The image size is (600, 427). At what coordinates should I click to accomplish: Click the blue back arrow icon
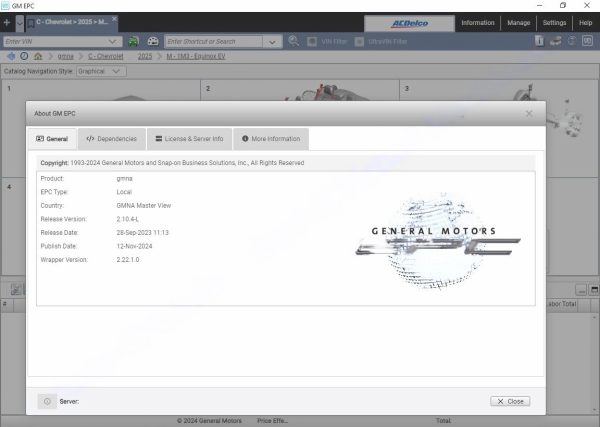click(11, 56)
